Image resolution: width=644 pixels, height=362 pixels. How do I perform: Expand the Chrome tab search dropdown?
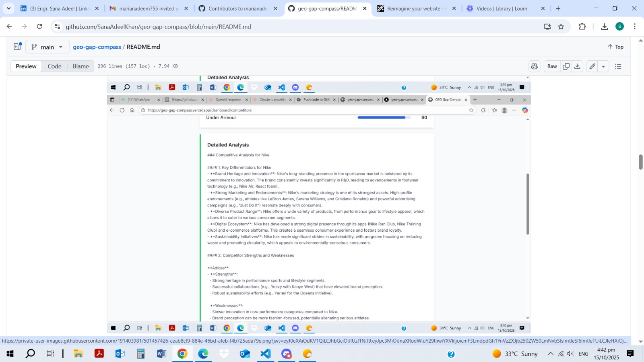click(8, 8)
